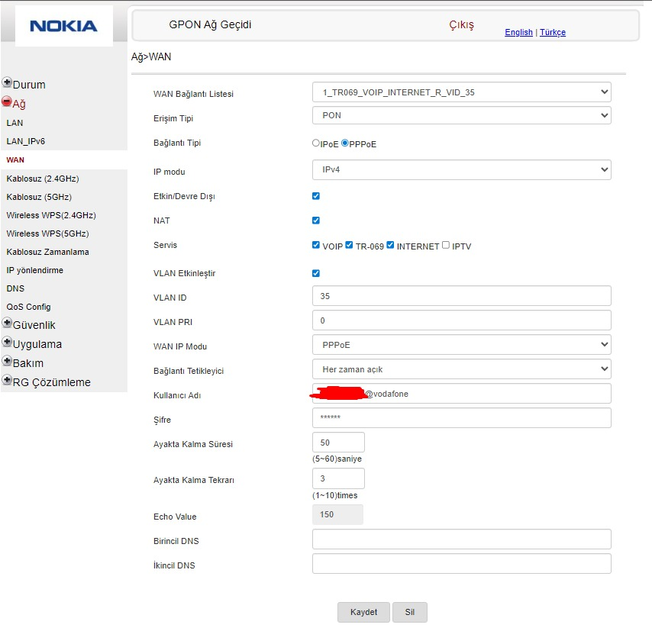This screenshot has width=652, height=644.
Task: Click the Durum section label
Action: (29, 85)
